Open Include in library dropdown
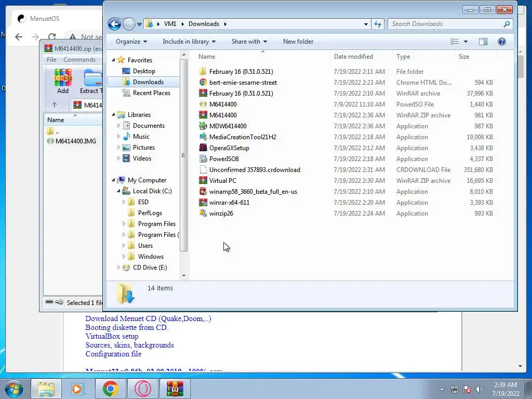This screenshot has width=532, height=399. (189, 42)
